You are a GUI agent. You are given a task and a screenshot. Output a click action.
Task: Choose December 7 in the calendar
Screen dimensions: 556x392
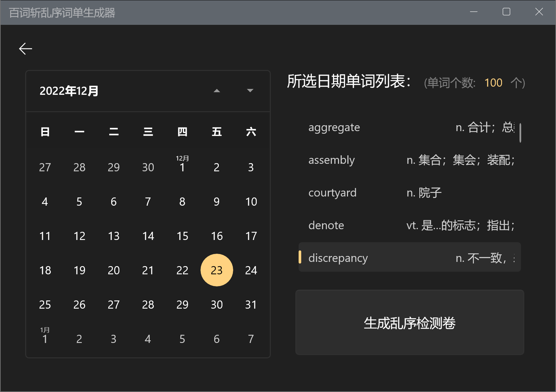pyautogui.click(x=148, y=201)
